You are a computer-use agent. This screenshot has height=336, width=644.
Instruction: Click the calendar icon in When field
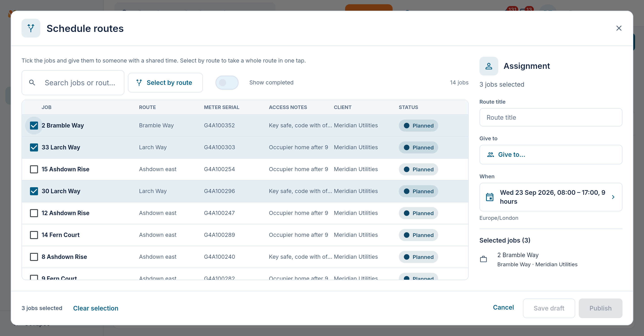click(x=489, y=197)
